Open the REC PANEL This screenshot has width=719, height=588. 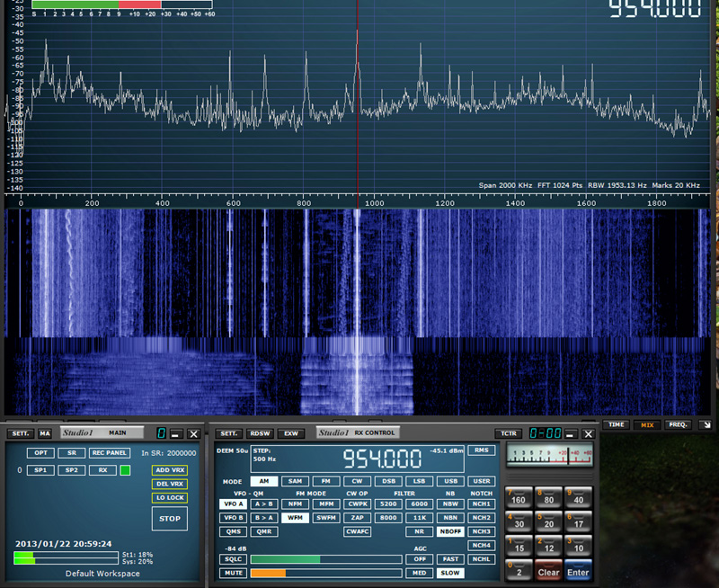tap(109, 452)
